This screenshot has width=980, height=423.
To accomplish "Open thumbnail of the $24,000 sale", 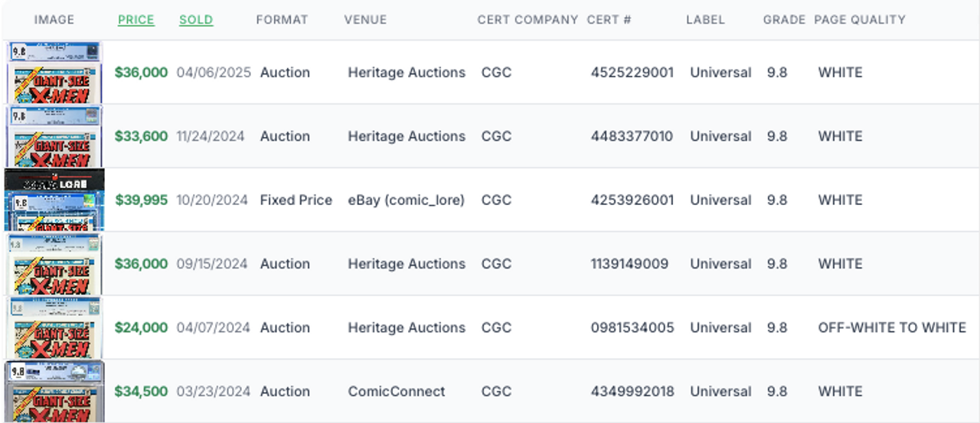I will [x=54, y=327].
